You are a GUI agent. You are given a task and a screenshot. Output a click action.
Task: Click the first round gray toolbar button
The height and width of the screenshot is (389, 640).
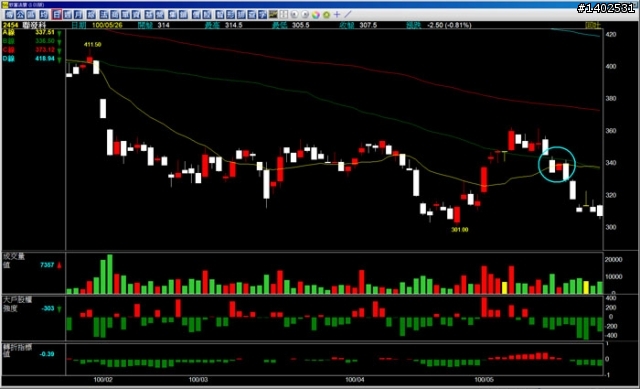coord(294,15)
